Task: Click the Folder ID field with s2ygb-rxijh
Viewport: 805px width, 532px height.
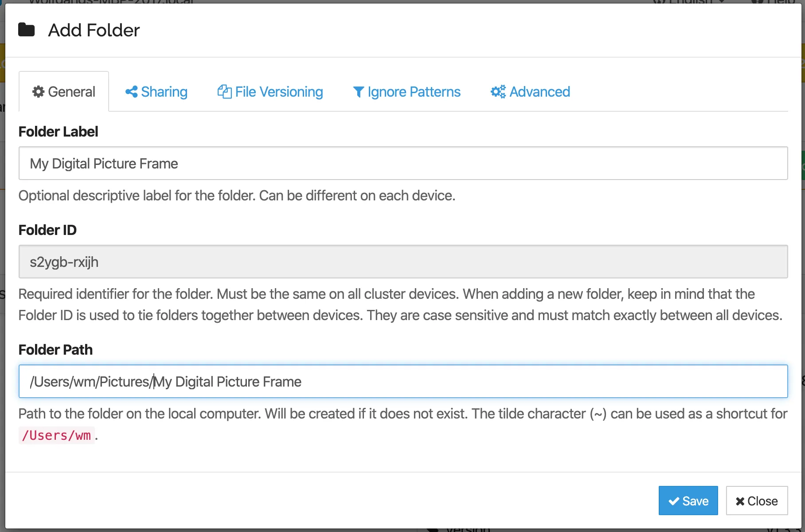Action: 403,262
